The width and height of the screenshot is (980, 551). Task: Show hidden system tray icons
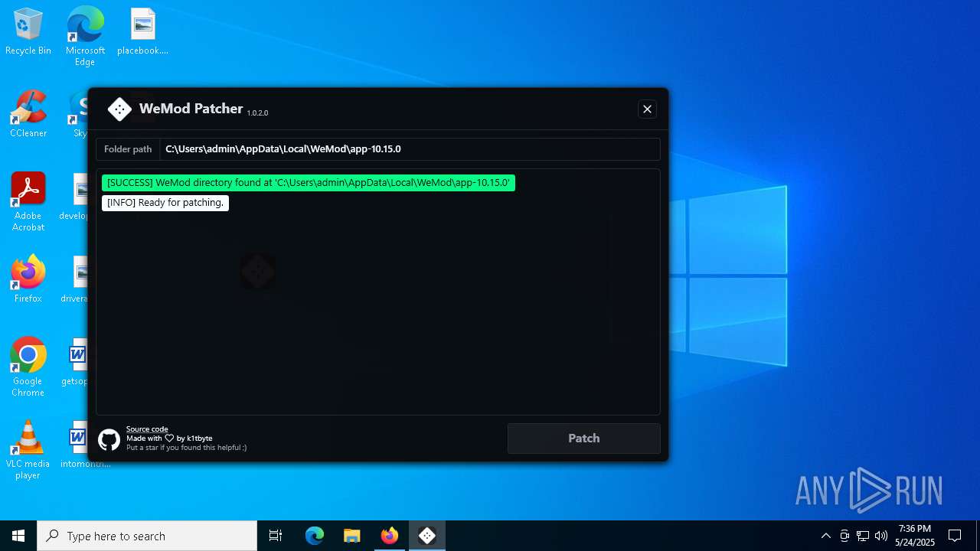click(x=825, y=536)
